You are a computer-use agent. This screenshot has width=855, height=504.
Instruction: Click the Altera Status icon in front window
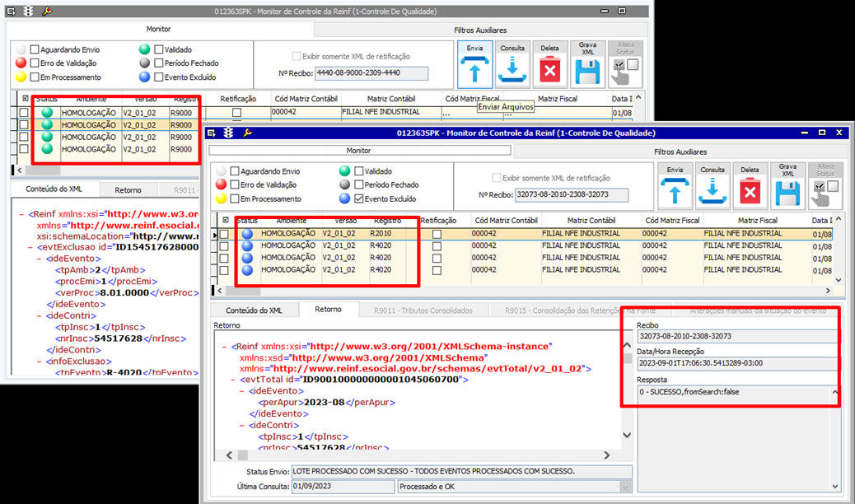point(825,194)
